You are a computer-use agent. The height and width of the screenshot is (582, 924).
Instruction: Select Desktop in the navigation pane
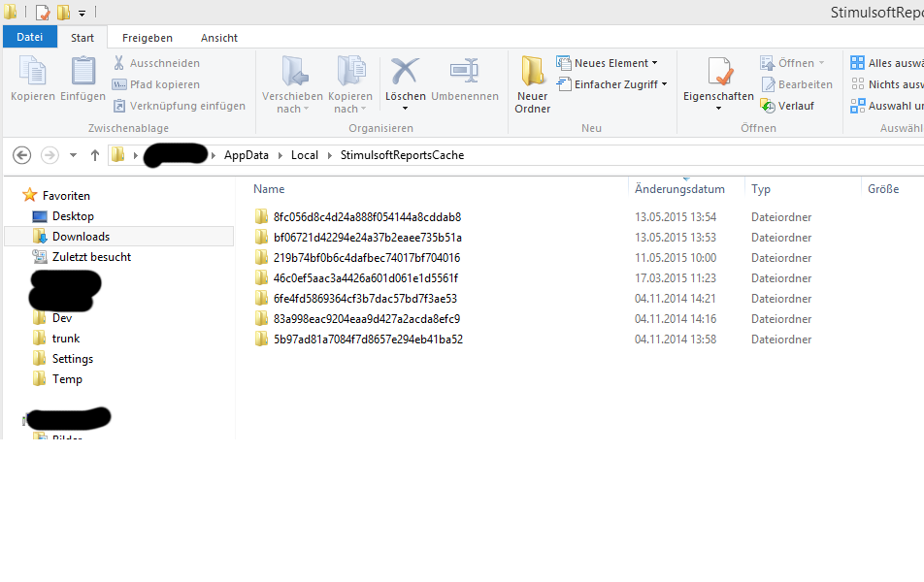tap(73, 216)
